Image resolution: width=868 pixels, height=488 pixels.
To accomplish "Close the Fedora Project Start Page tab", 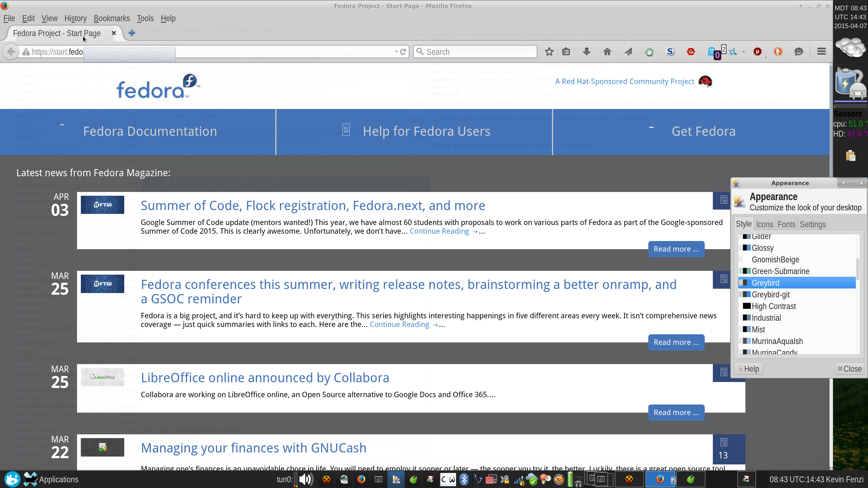I will (114, 33).
